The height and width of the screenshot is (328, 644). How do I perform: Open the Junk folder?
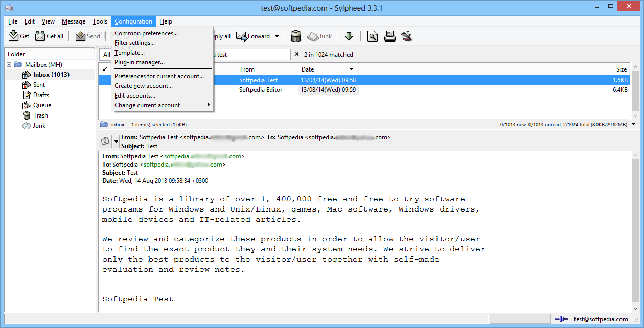(39, 126)
